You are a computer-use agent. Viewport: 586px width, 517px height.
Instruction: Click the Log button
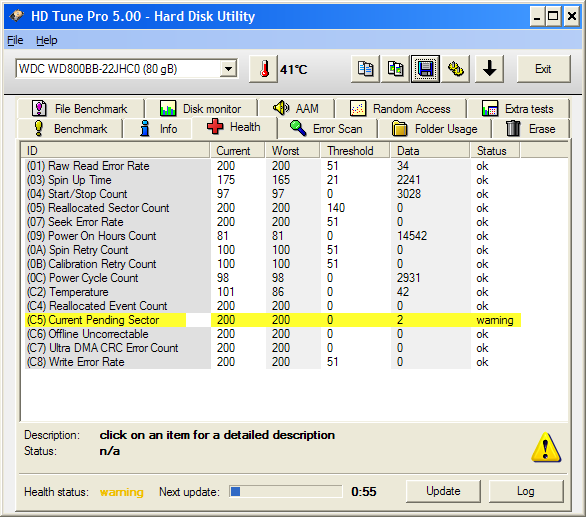pyautogui.click(x=526, y=491)
